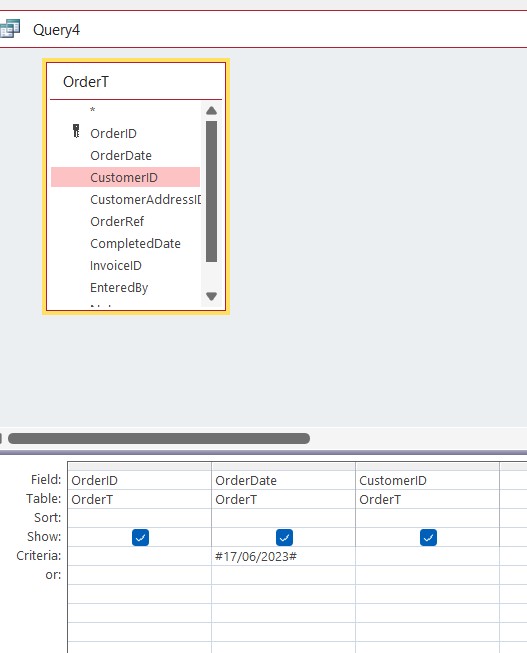Image resolution: width=527 pixels, height=653 pixels.
Task: Open the Table cell under CustomerID column
Action: point(427,499)
